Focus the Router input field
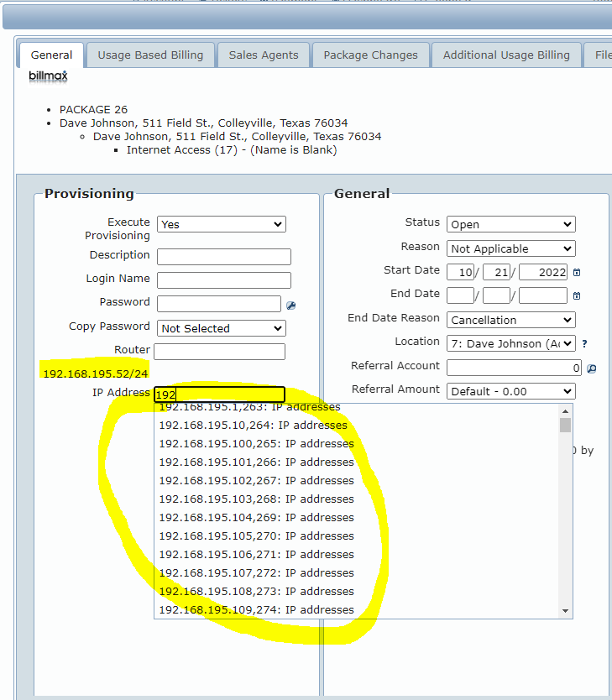Image resolution: width=612 pixels, height=700 pixels. click(x=219, y=352)
